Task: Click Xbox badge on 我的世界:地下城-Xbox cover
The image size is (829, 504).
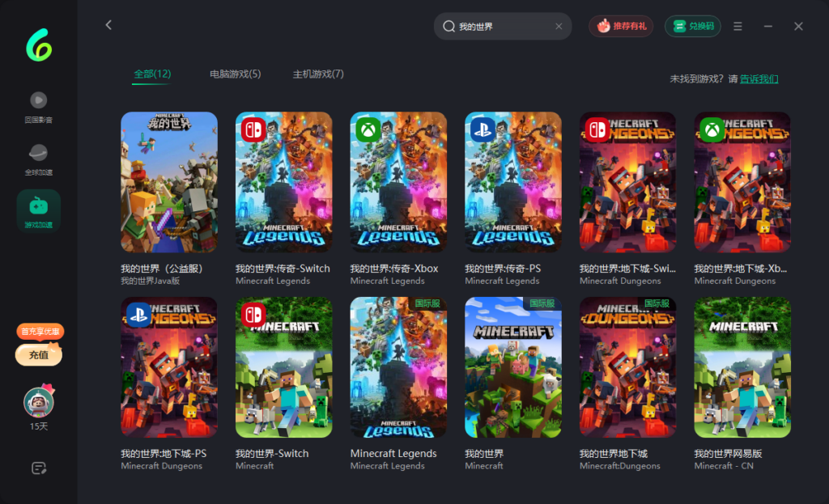Action: 712,129
